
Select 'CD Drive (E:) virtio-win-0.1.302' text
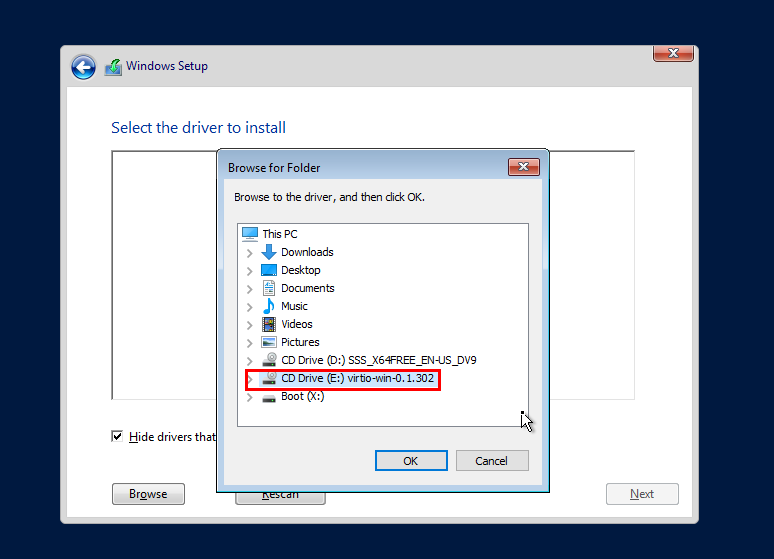[x=357, y=378]
